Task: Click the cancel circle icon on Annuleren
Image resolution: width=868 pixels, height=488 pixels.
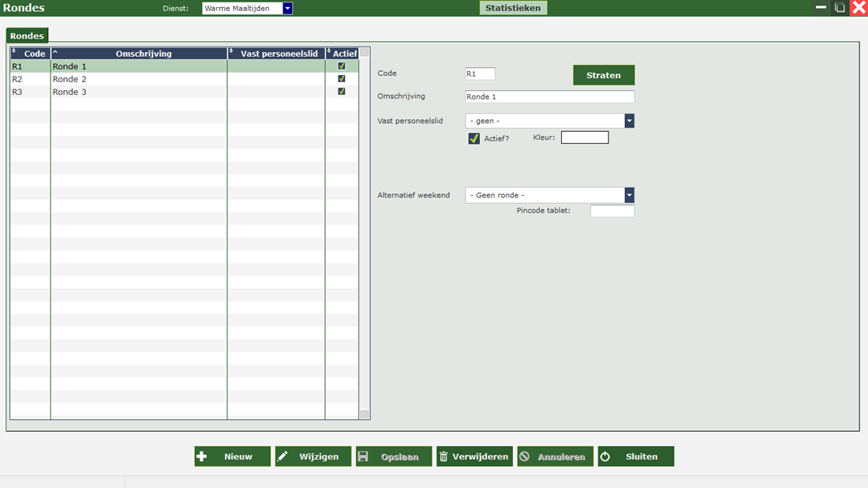Action: pyautogui.click(x=524, y=456)
